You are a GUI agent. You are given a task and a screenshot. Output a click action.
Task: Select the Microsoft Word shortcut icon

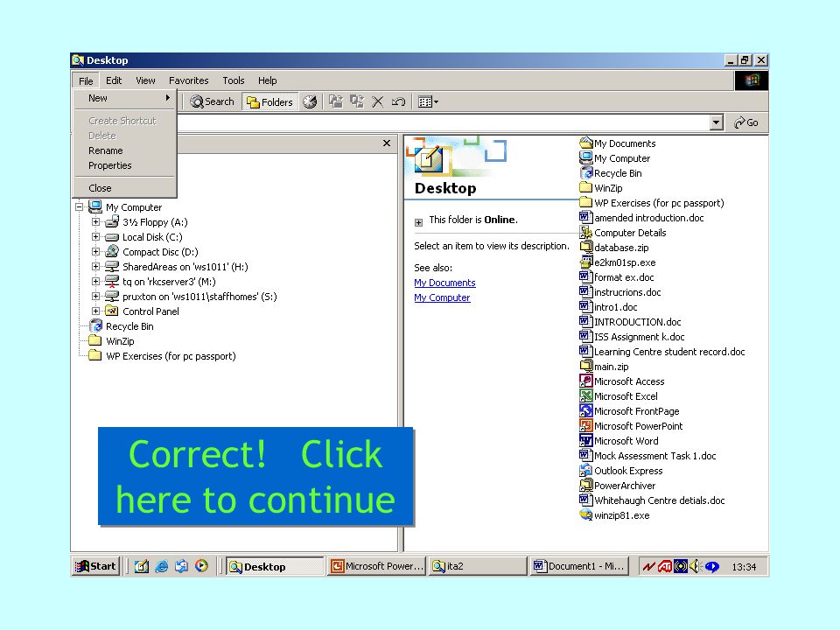586,440
